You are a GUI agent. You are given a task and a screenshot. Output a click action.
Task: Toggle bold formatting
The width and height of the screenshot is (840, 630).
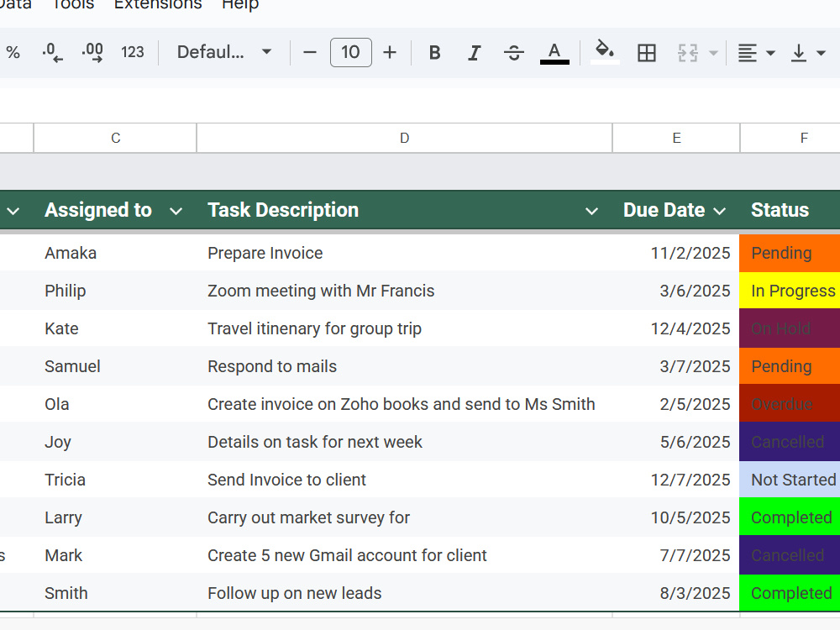(435, 52)
